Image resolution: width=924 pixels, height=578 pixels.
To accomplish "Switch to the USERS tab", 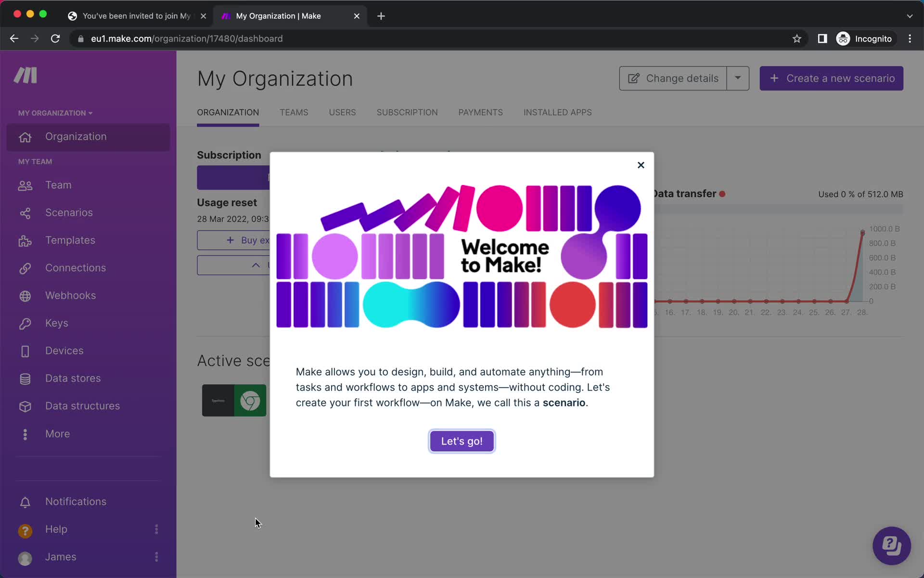I will 342,112.
